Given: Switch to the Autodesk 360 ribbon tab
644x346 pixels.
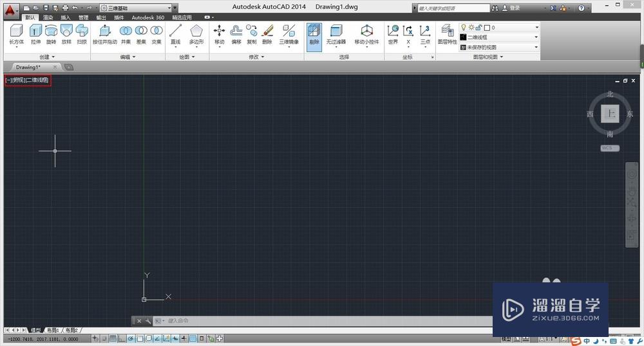Looking at the screenshot, I should click(148, 17).
